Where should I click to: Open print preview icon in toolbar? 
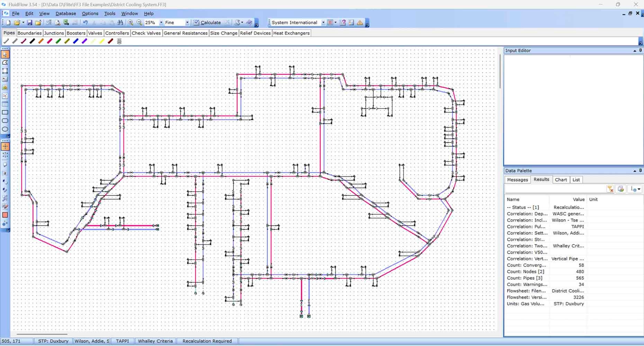tap(57, 22)
